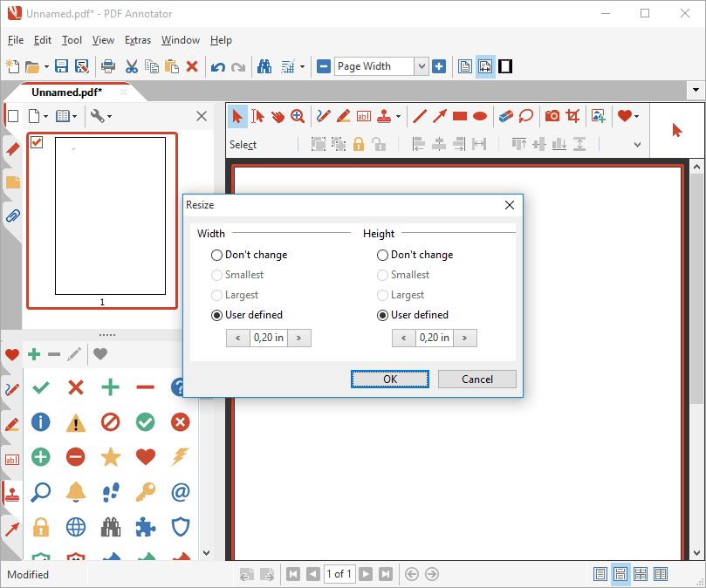Select Width User defined option
The image size is (706, 588).
(x=247, y=315)
